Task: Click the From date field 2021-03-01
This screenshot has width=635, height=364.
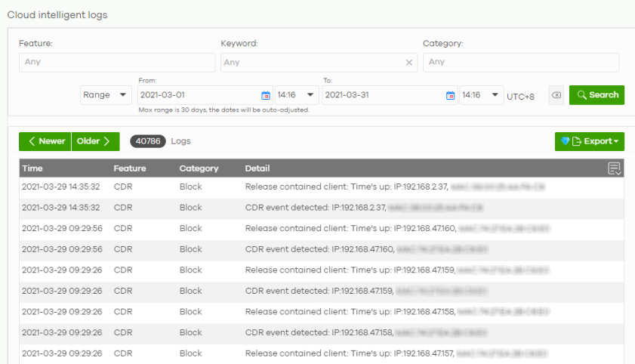Action: [x=198, y=95]
